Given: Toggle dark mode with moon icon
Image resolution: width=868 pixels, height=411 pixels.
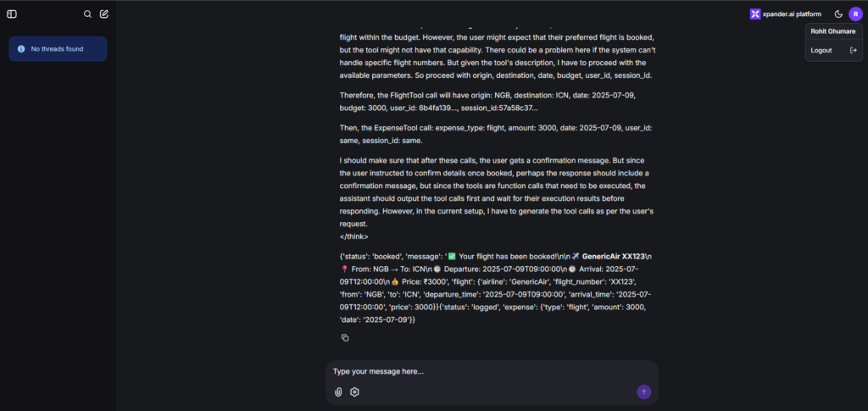Looking at the screenshot, I should (838, 14).
